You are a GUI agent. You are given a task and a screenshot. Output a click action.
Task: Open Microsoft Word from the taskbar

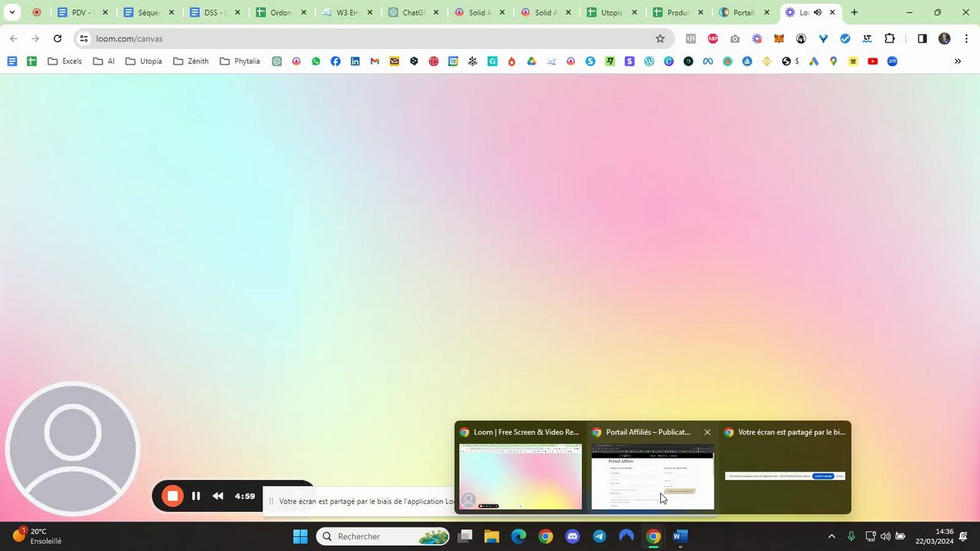click(x=680, y=536)
